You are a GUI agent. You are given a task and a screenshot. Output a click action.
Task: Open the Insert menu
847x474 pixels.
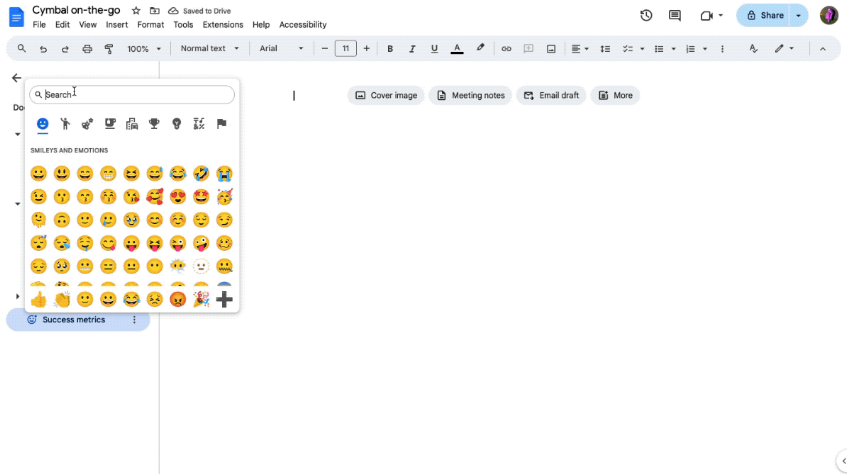[x=116, y=24]
